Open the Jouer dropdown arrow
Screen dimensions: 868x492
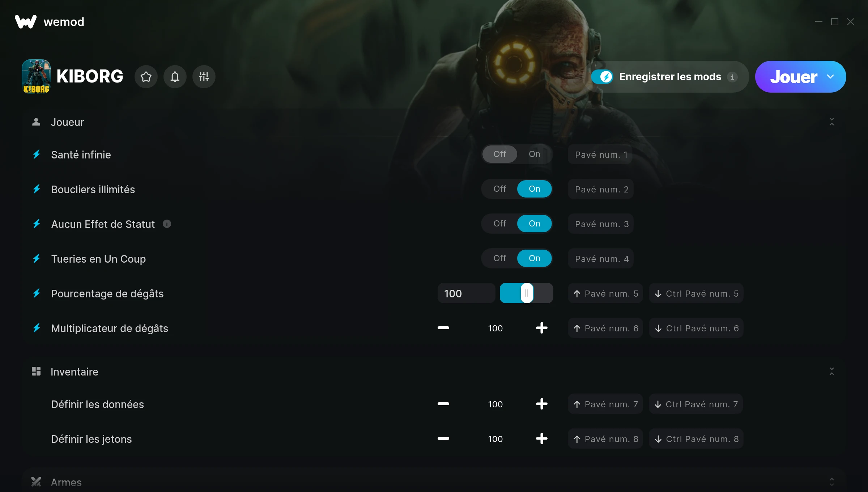tap(830, 77)
